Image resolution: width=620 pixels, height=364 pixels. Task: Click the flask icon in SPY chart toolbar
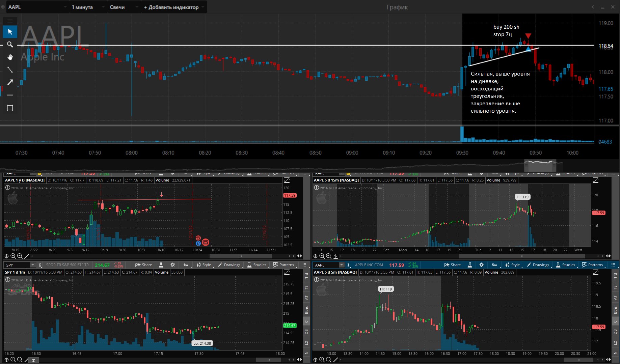161,265
